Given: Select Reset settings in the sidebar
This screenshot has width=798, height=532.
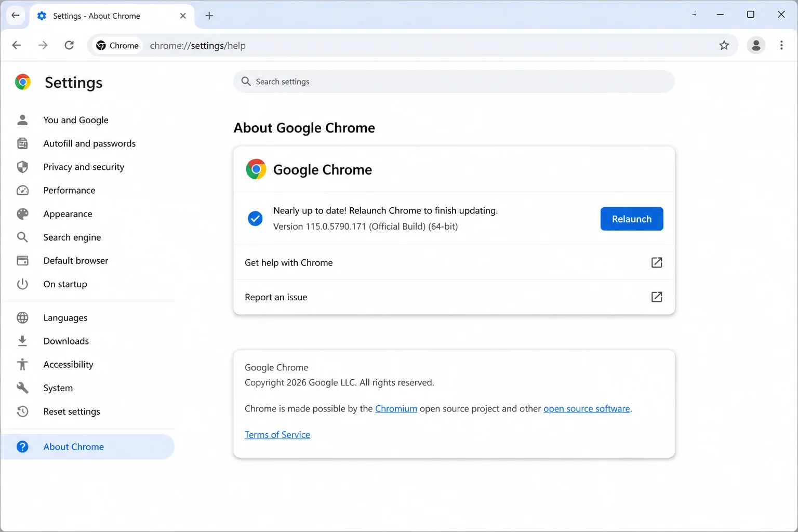Looking at the screenshot, I should coord(72,411).
